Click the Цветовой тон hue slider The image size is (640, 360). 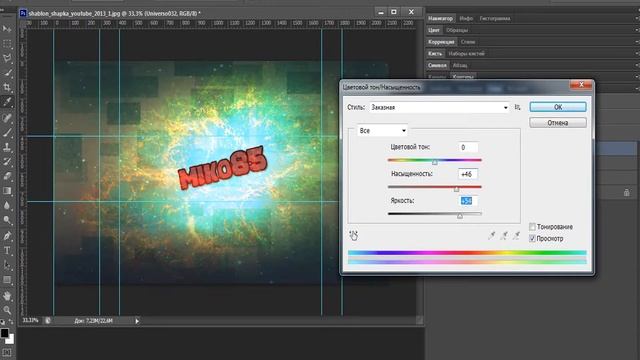[435, 162]
